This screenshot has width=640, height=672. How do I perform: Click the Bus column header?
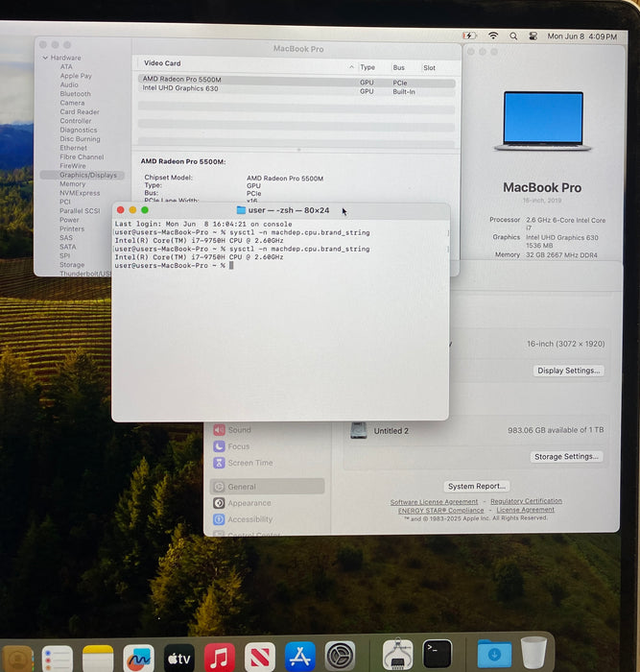(x=398, y=68)
